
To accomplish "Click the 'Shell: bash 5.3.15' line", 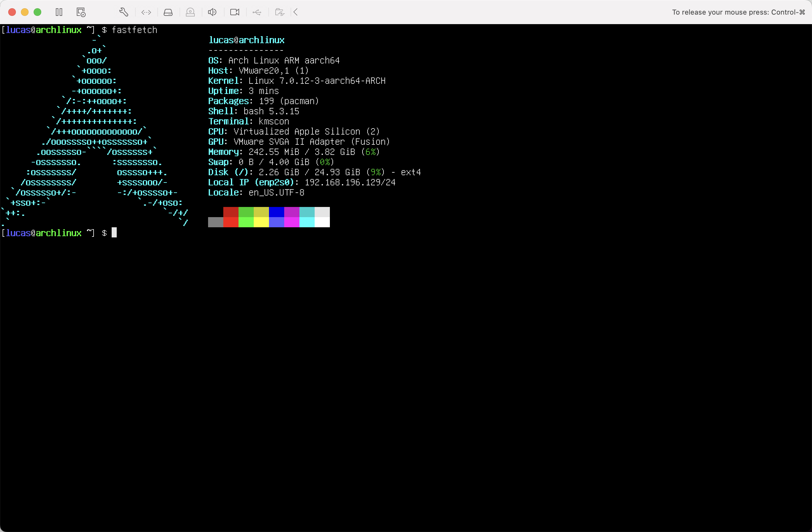I will 253,111.
